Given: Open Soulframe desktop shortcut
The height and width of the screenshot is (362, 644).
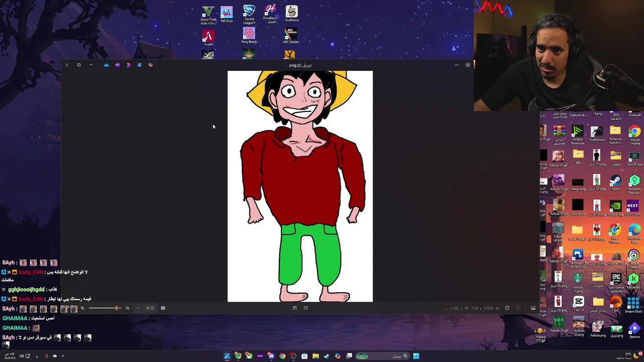Looking at the screenshot, I should [292, 14].
